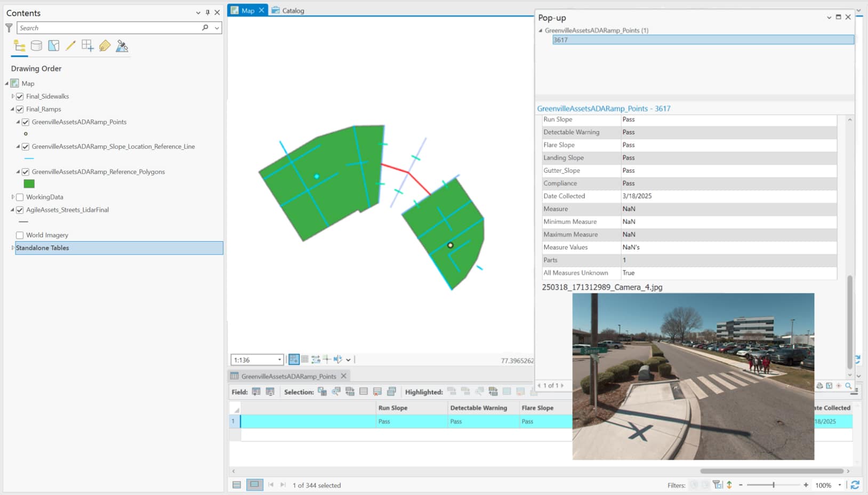Image resolution: width=868 pixels, height=495 pixels.
Task: Click List By Snapping grid icon
Action: (87, 46)
